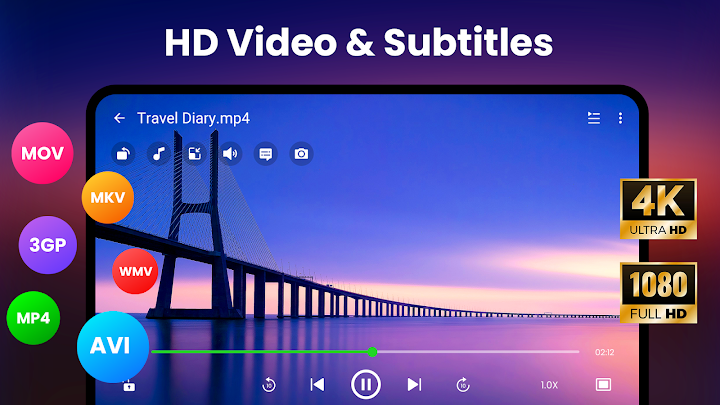Click the green seek bar handle
Image resolution: width=720 pixels, height=405 pixels.
372,352
